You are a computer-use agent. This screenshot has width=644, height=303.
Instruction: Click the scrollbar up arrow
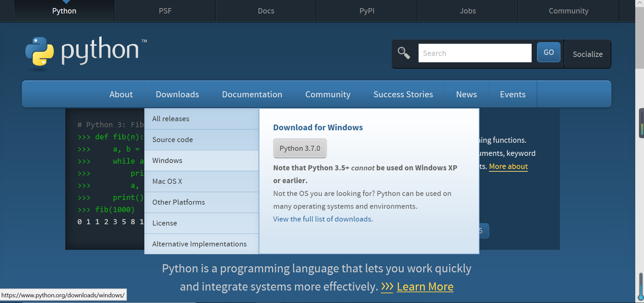pyautogui.click(x=639, y=3)
